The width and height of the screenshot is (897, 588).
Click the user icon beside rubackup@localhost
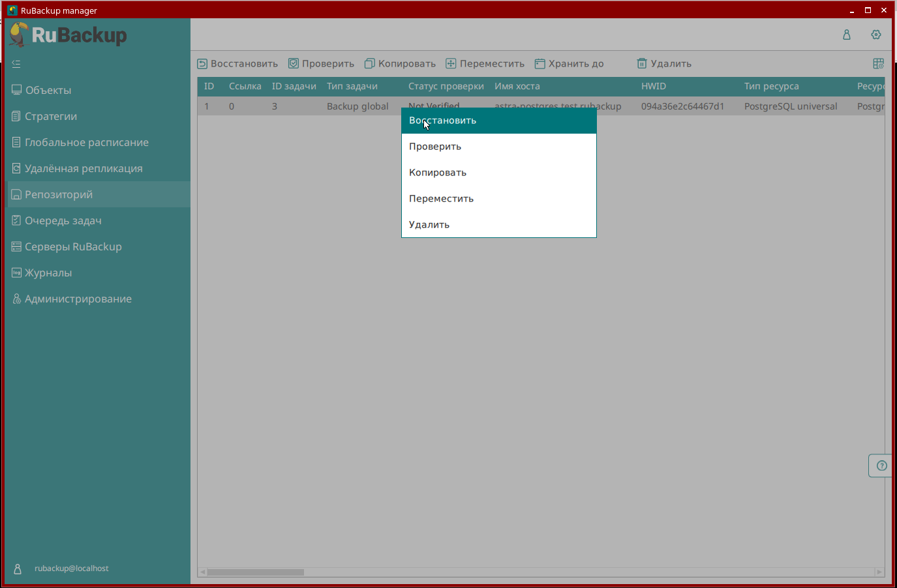pos(18,568)
